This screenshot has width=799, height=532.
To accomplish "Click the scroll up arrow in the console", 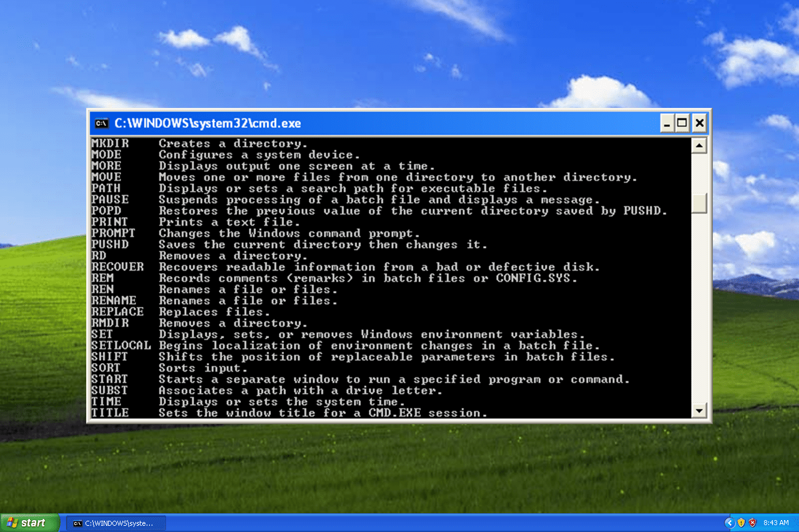I will 699,147.
